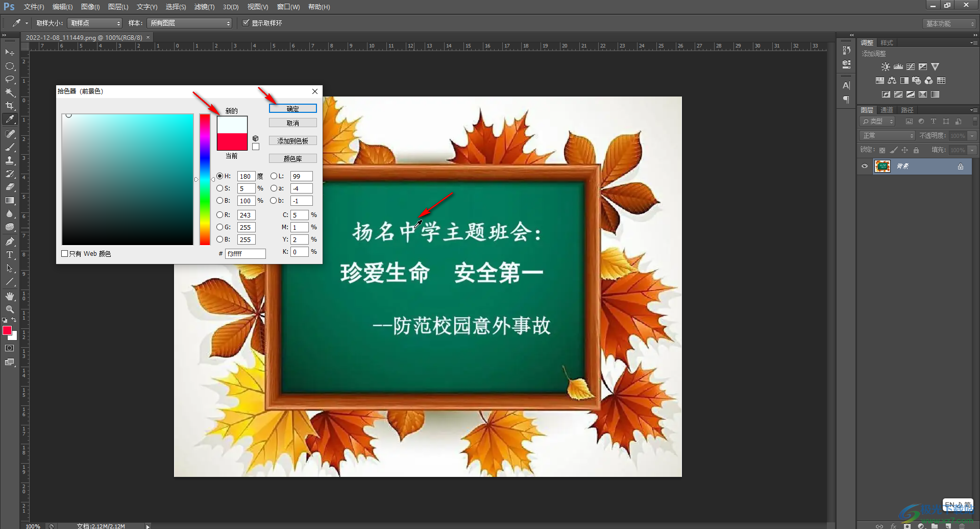Select the Line shape tool
This screenshot has height=529, width=980.
pos(10,281)
